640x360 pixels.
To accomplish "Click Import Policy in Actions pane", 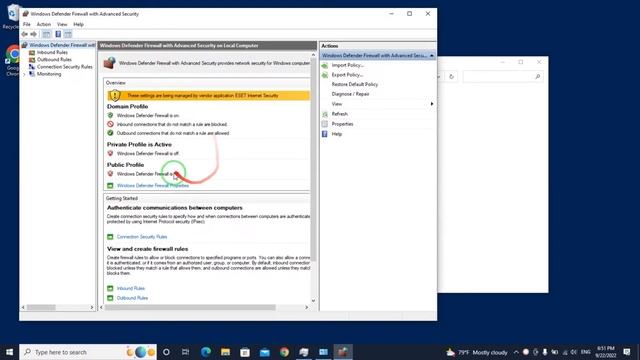I will [x=347, y=65].
